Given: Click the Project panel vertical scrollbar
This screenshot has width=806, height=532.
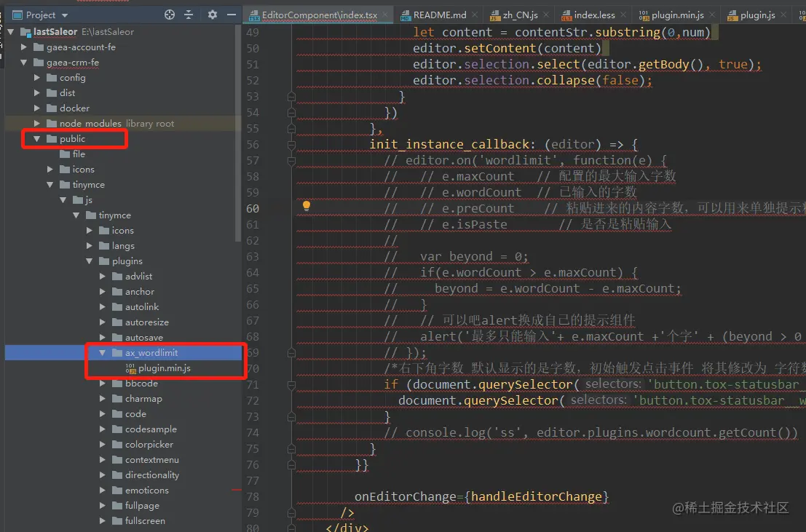Looking at the screenshot, I should pyautogui.click(x=238, y=134).
